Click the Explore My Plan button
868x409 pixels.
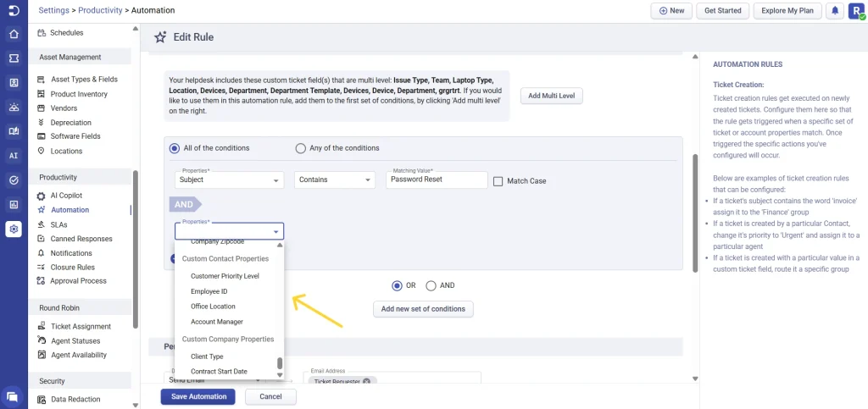(x=787, y=10)
